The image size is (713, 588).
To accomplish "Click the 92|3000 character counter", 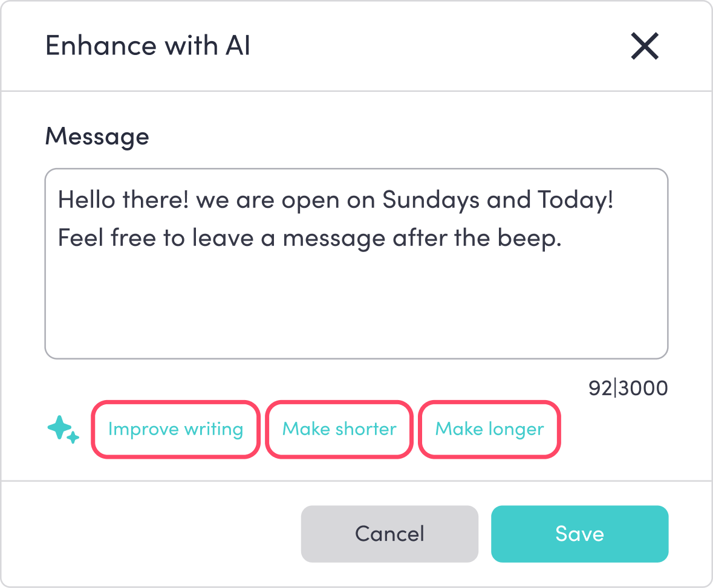I will pos(628,388).
